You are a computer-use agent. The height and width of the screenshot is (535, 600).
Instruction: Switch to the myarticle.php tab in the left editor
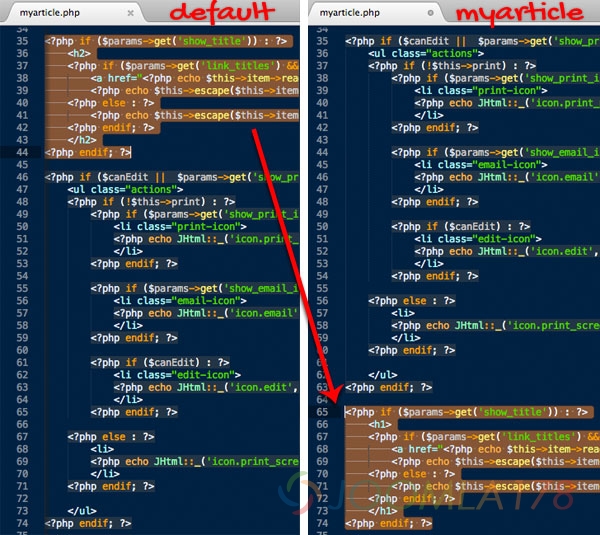coord(50,13)
